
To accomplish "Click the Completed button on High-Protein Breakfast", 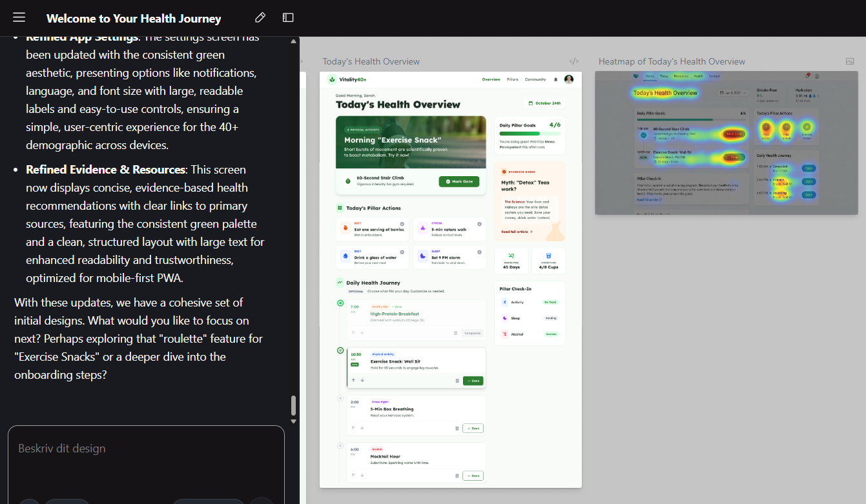I will pyautogui.click(x=472, y=333).
